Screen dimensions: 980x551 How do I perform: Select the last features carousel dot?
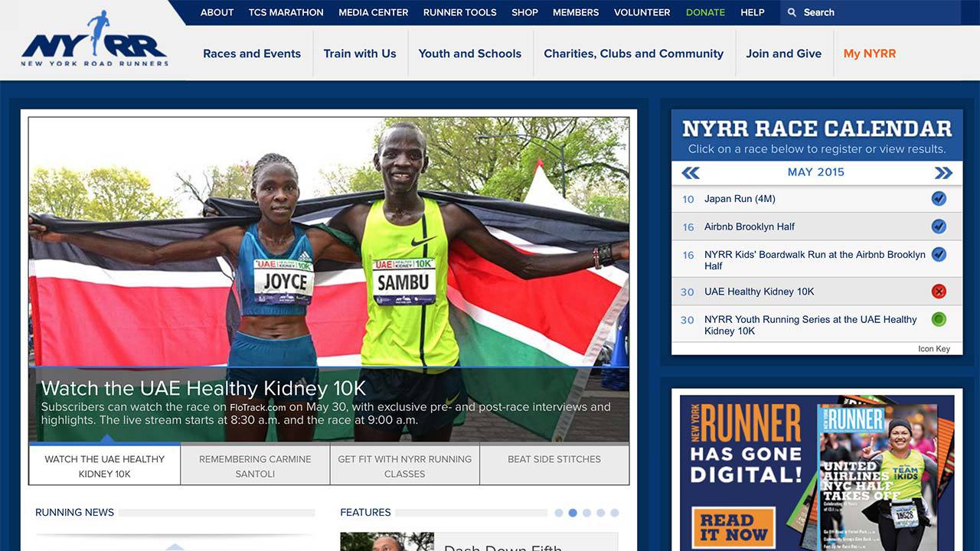(x=614, y=513)
